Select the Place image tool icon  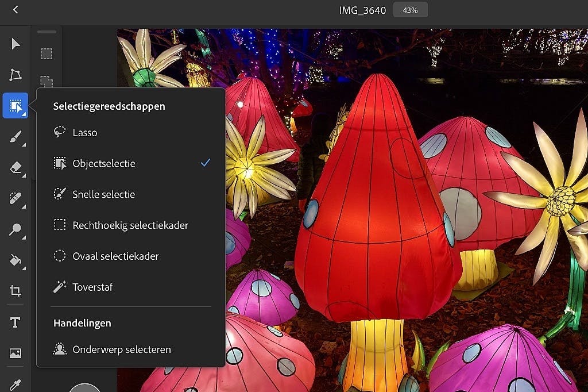pos(16,354)
